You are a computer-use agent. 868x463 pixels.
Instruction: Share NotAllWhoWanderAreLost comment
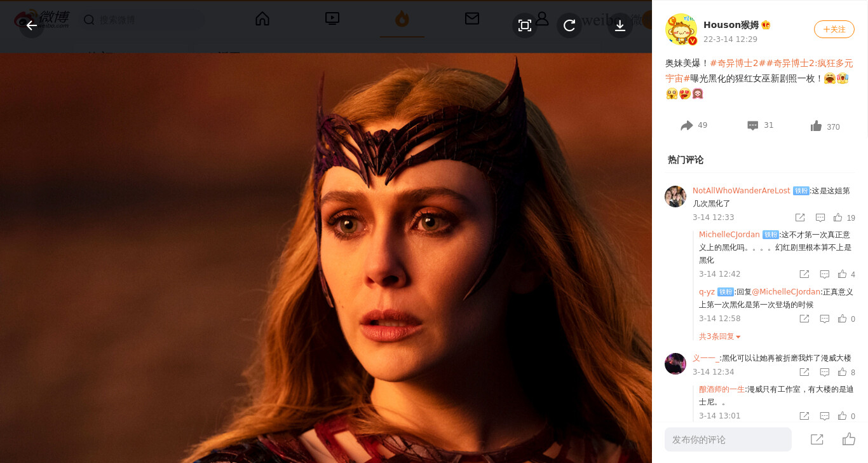coord(800,218)
